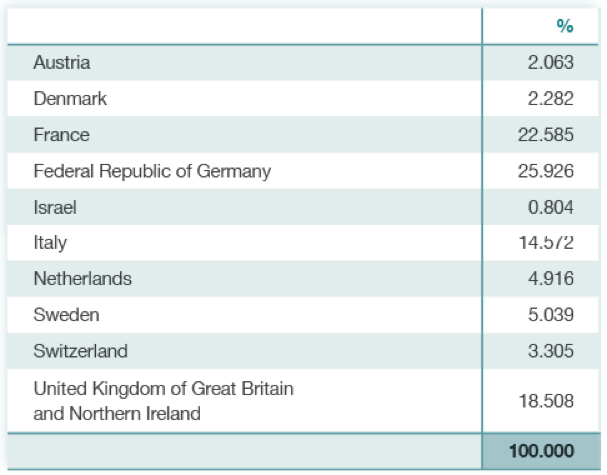Select the Denmark country cell
The width and height of the screenshot is (607, 475).
[x=70, y=99]
